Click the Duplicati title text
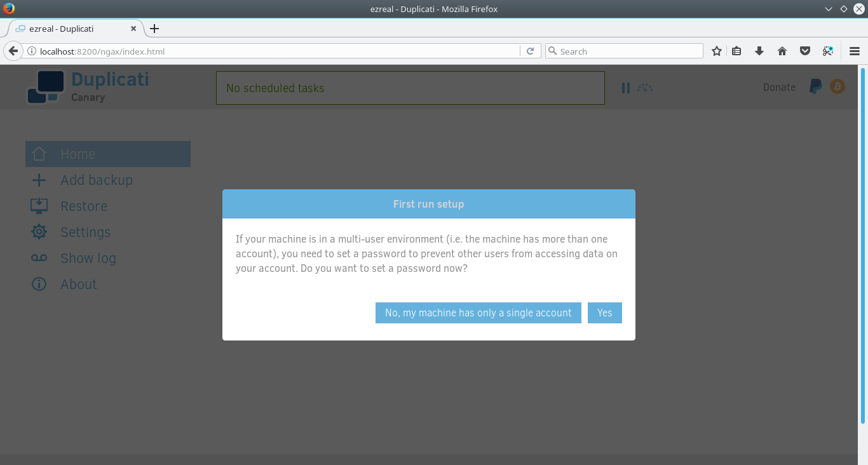Screen dimensions: 868x465 (x=110, y=79)
